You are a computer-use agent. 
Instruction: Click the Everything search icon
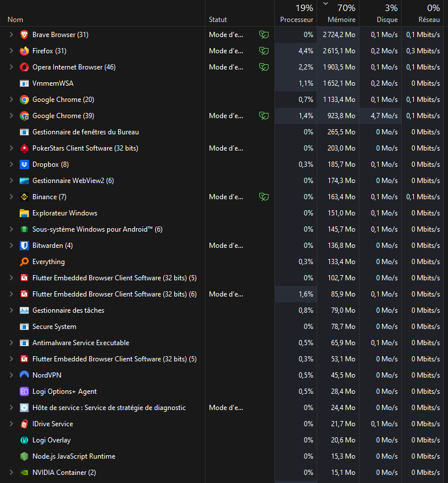(x=24, y=262)
